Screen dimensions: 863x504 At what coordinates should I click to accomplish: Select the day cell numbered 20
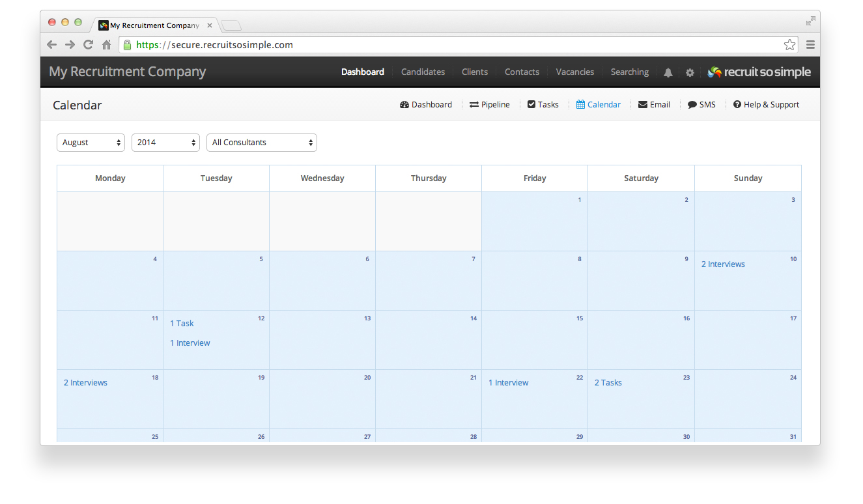point(322,399)
